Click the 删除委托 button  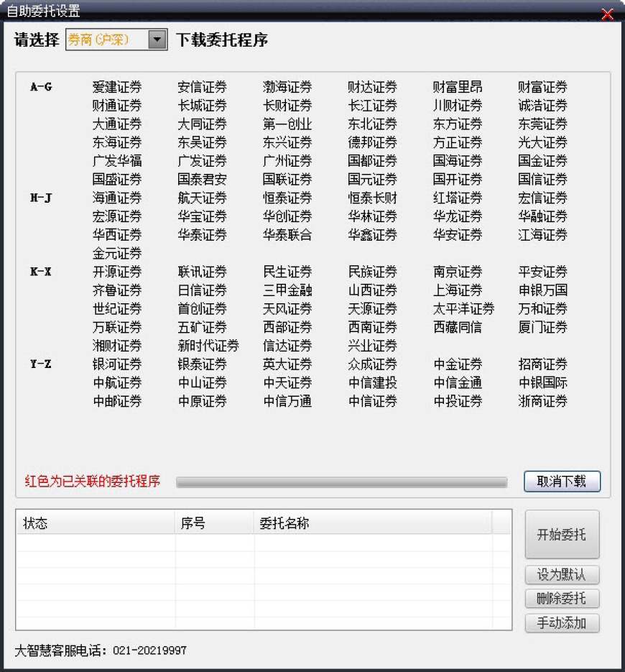pyautogui.click(x=562, y=598)
